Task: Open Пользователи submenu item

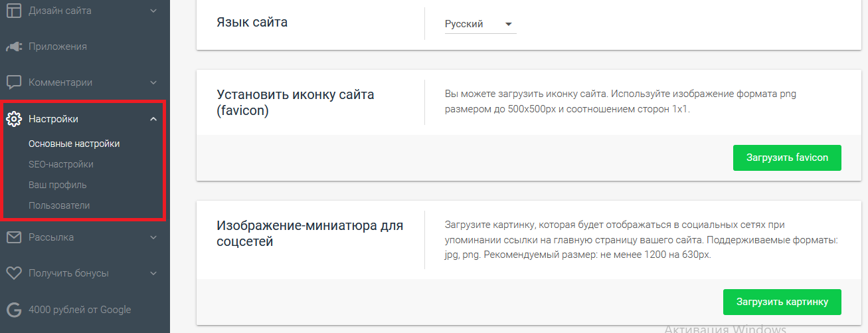Action: [59, 205]
